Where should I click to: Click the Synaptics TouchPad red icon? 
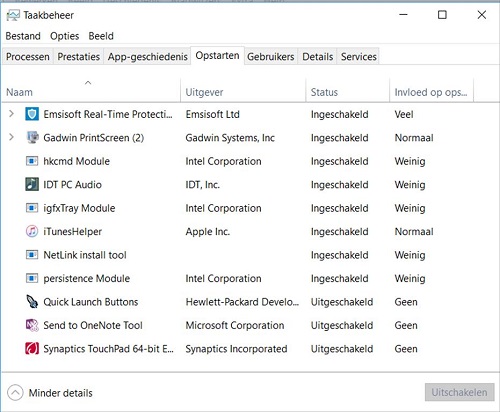pyautogui.click(x=32, y=349)
